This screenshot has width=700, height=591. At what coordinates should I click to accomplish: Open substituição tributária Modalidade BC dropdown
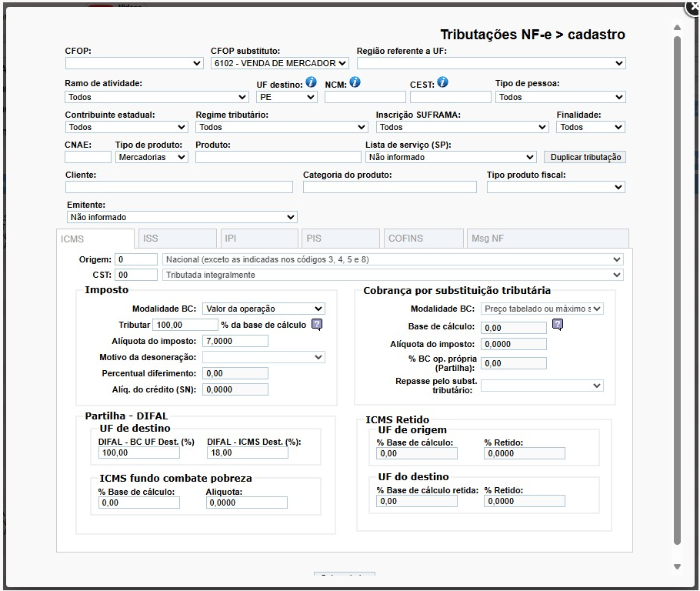[x=542, y=309]
